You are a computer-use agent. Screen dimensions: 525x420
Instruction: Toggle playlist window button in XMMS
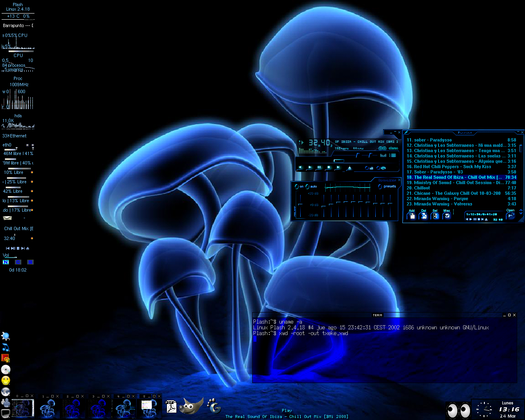[x=393, y=155]
